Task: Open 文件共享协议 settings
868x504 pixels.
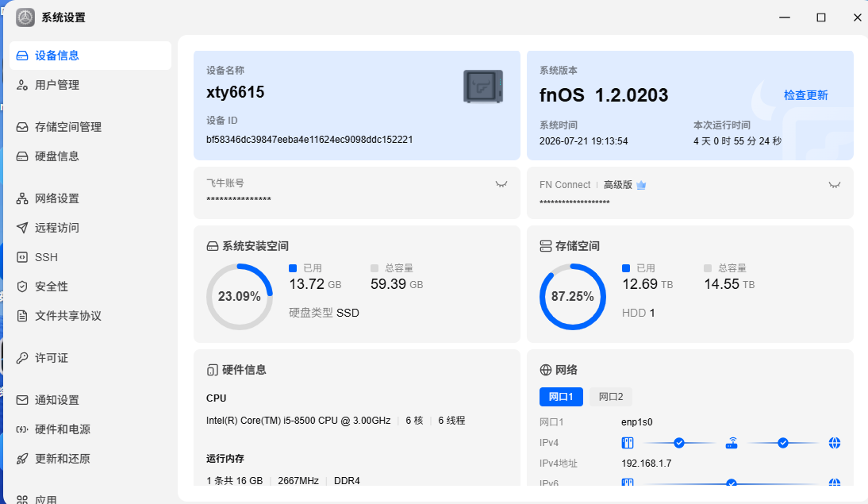Action: click(90, 316)
